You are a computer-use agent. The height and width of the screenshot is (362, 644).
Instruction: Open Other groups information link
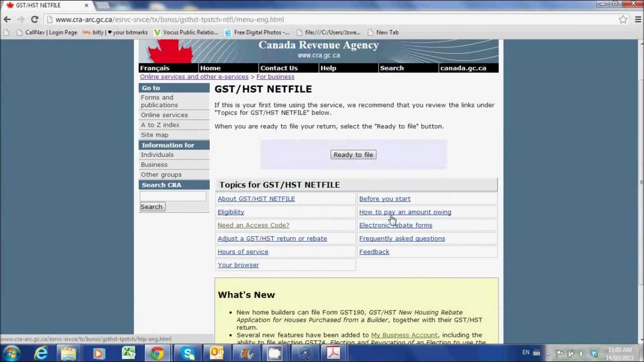[161, 174]
